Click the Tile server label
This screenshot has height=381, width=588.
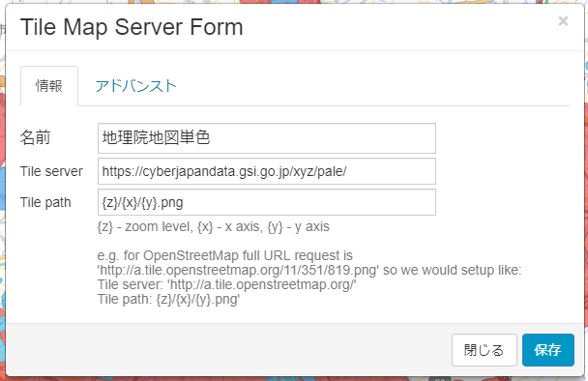pos(51,171)
